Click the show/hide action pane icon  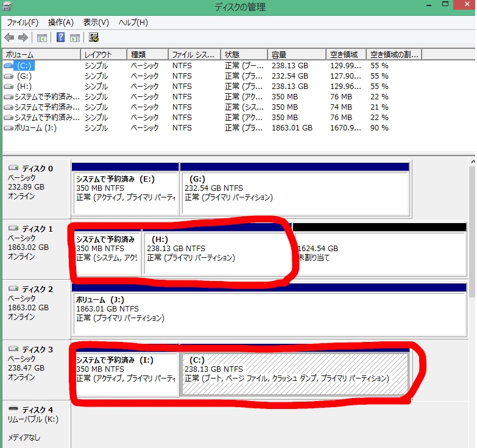[x=74, y=38]
